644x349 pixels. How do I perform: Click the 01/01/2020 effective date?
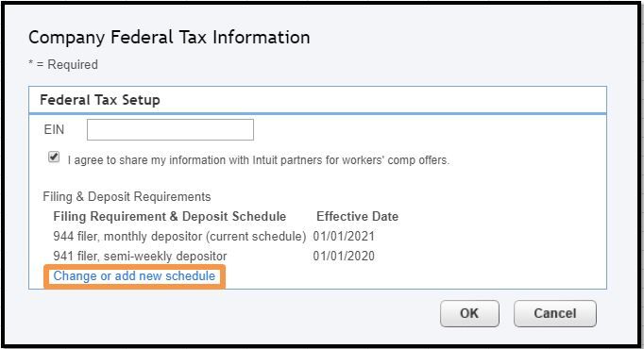click(344, 256)
